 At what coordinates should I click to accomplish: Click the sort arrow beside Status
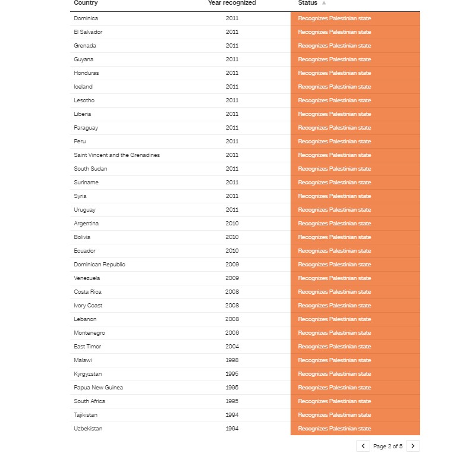tap(324, 3)
